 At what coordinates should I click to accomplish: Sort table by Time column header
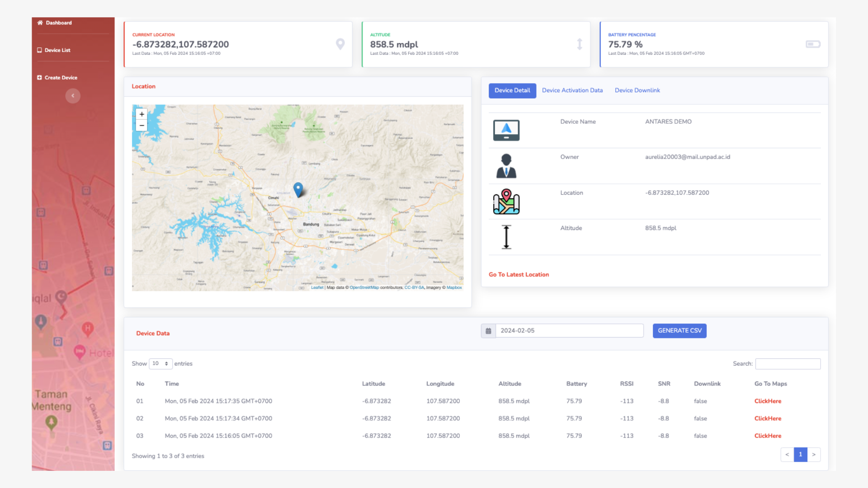point(172,384)
